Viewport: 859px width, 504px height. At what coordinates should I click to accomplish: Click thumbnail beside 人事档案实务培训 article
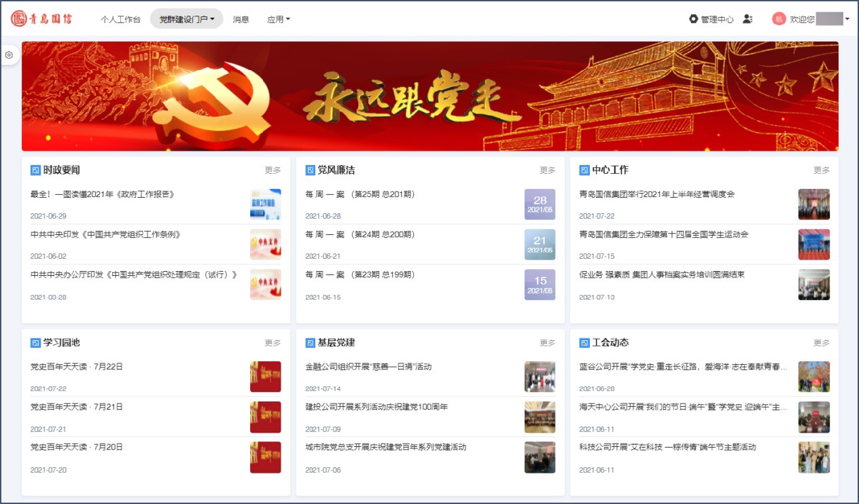[814, 285]
